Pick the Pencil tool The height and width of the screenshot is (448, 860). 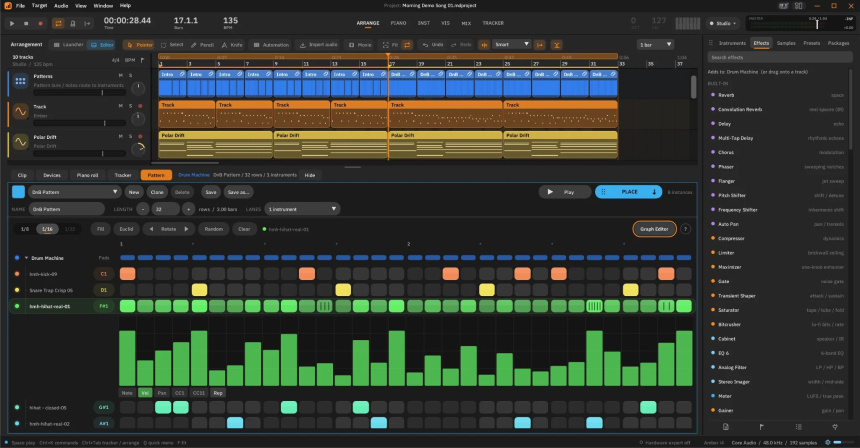pos(202,45)
